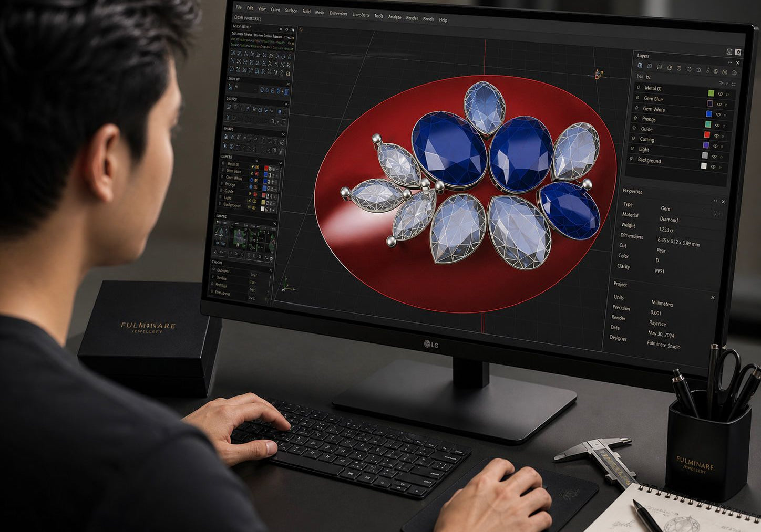This screenshot has width=761, height=532.
Task: Toggle visibility of the Guide layer
Action: (x=716, y=135)
